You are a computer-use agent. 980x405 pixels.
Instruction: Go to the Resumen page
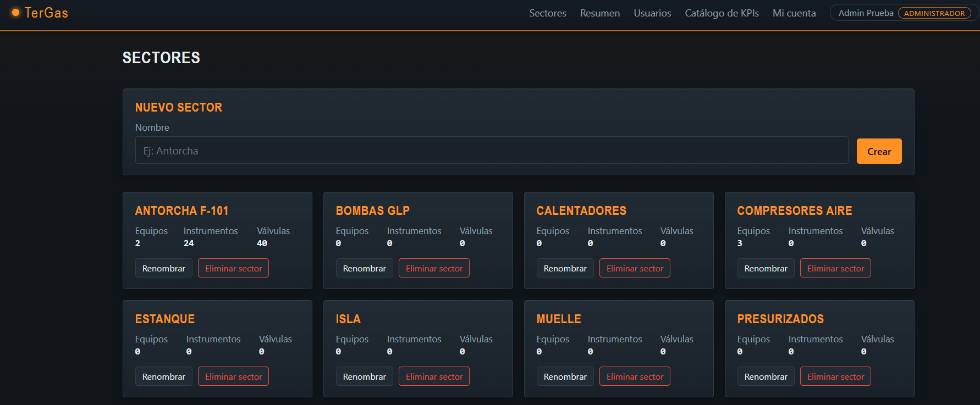[x=600, y=13]
